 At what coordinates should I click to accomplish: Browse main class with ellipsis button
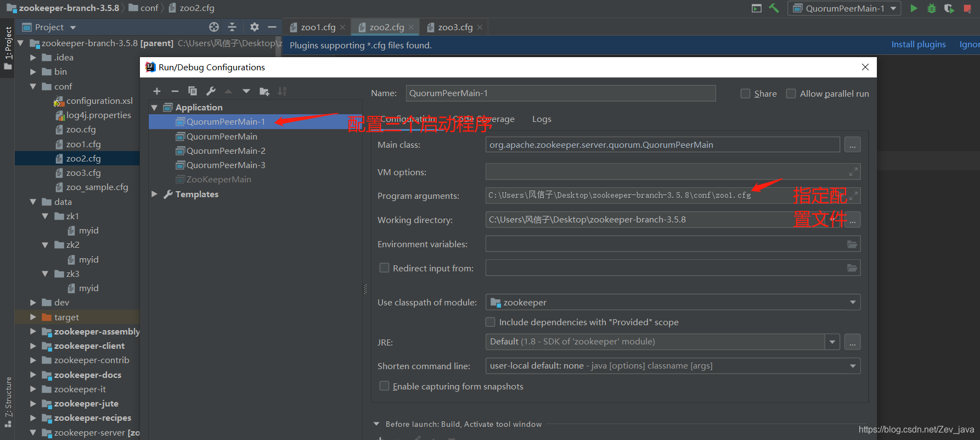(852, 145)
